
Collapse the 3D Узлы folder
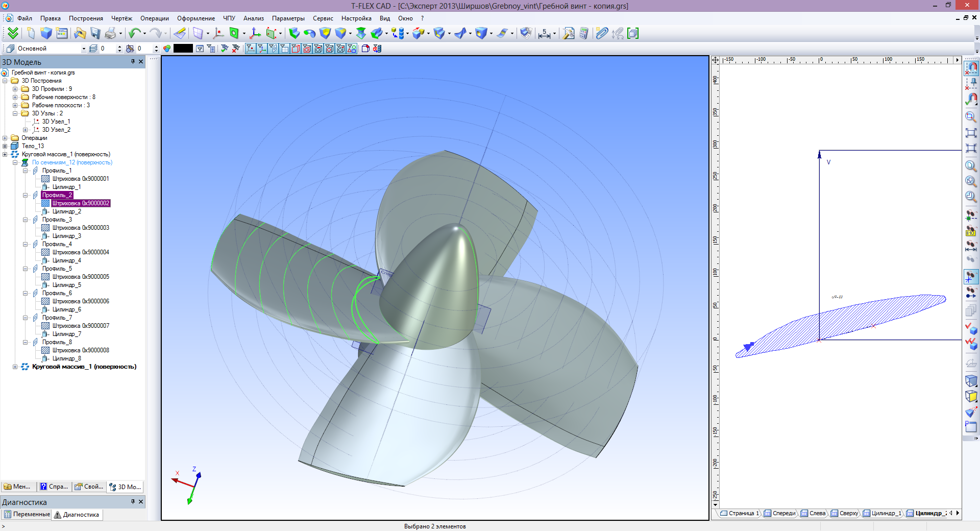coord(15,113)
